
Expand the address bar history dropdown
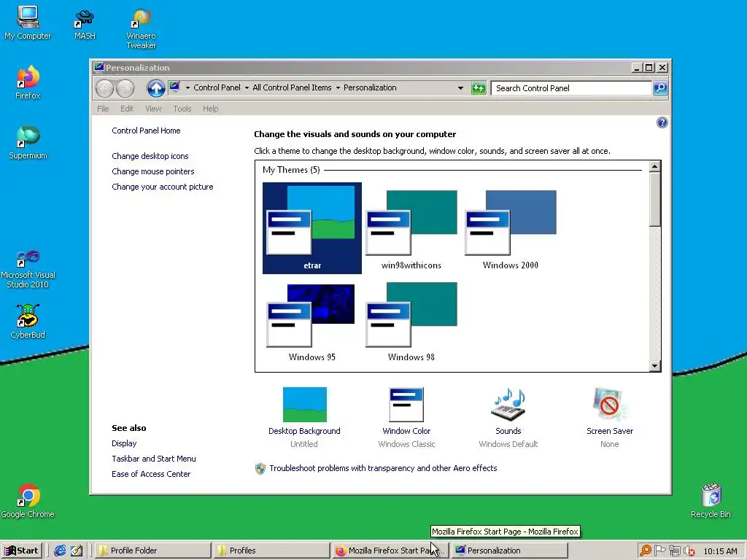click(460, 88)
